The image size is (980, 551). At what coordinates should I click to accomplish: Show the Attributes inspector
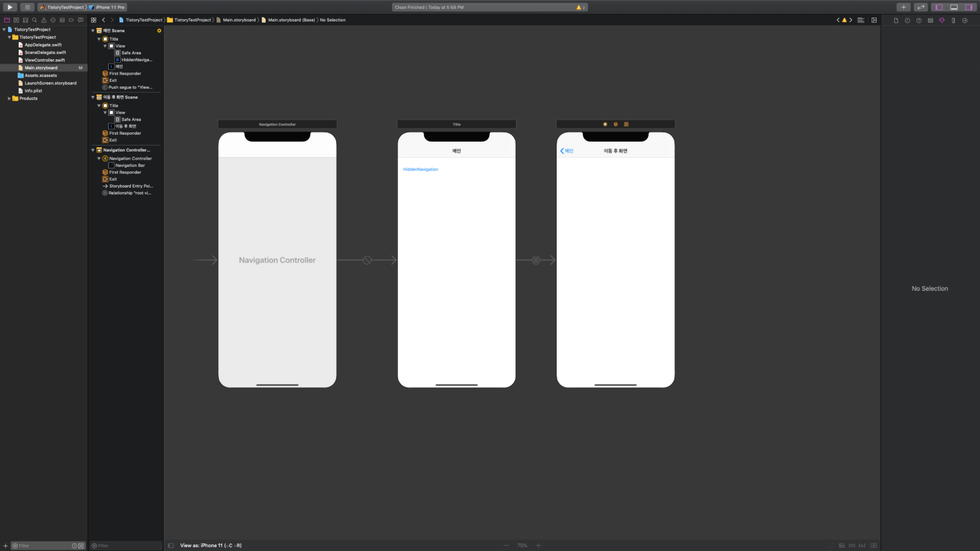pos(941,21)
